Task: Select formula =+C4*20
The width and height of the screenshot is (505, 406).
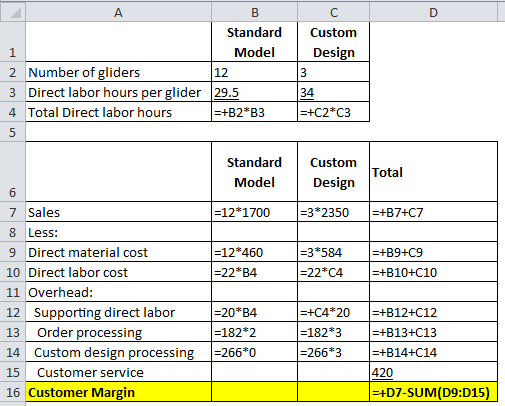Action: [333, 312]
